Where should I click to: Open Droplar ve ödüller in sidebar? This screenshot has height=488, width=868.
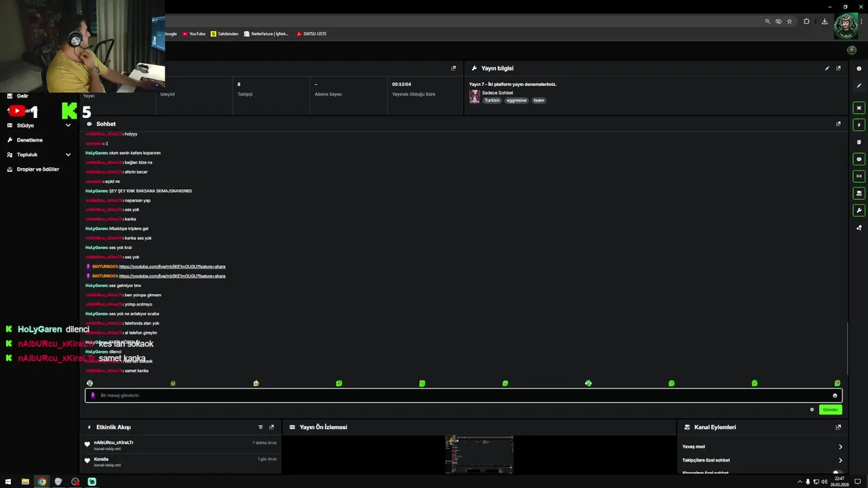[x=39, y=169]
